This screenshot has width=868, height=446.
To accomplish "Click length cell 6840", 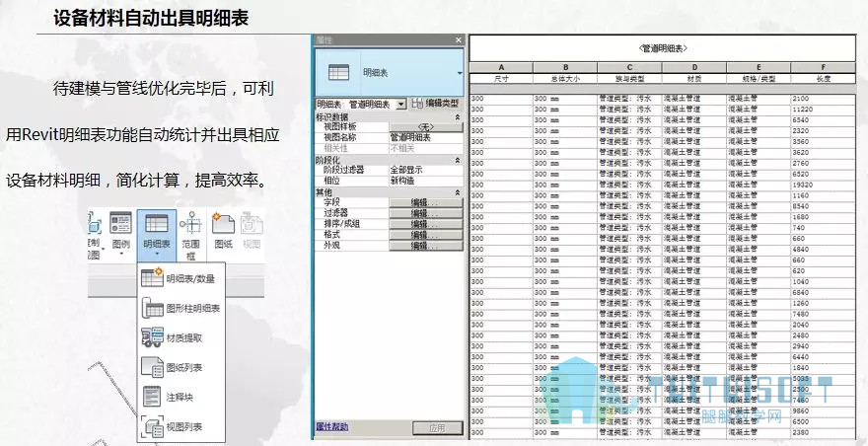I will click(x=825, y=292).
